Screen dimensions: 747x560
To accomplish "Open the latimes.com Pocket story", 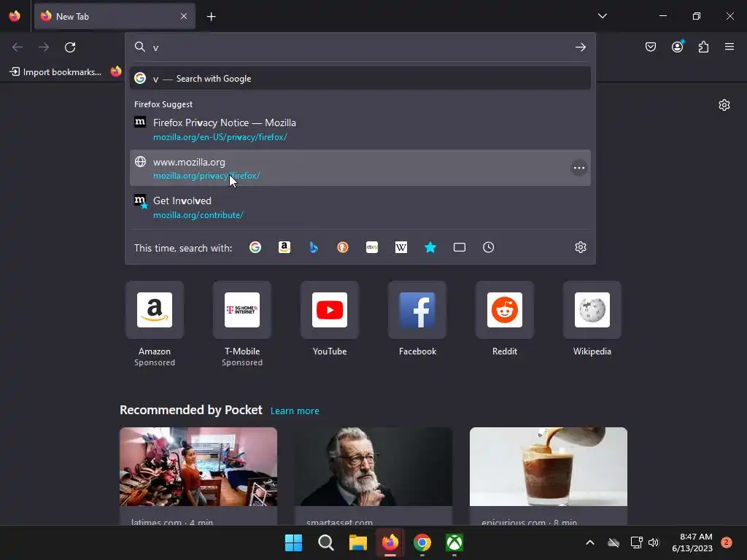I will tap(198, 476).
